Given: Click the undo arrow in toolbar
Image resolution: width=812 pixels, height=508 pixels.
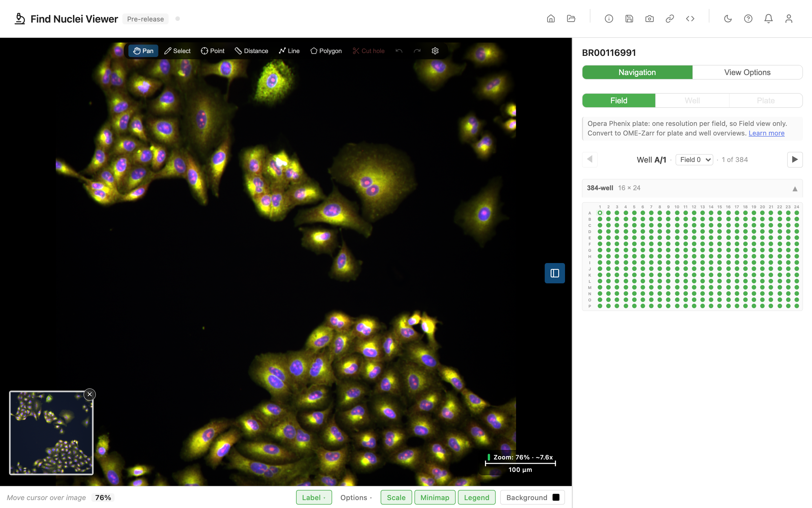Looking at the screenshot, I should coord(399,51).
